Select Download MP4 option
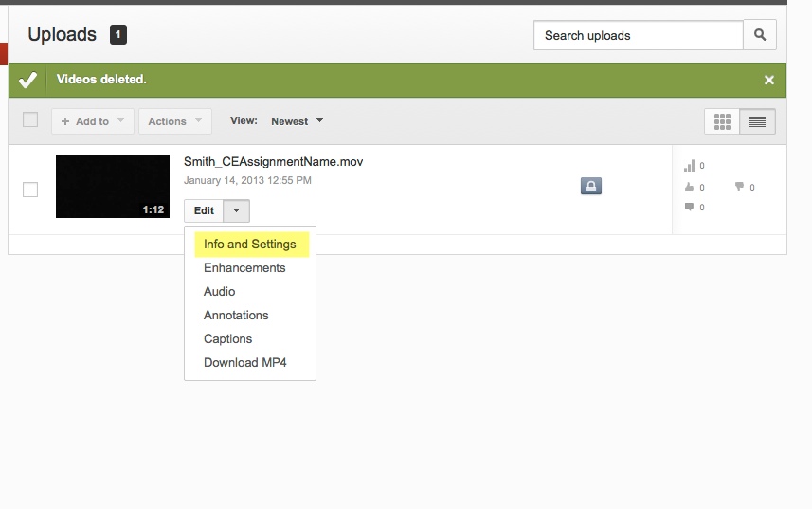 [244, 363]
